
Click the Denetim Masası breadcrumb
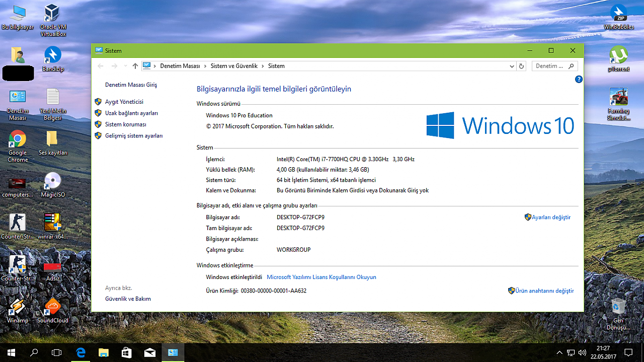click(x=180, y=66)
